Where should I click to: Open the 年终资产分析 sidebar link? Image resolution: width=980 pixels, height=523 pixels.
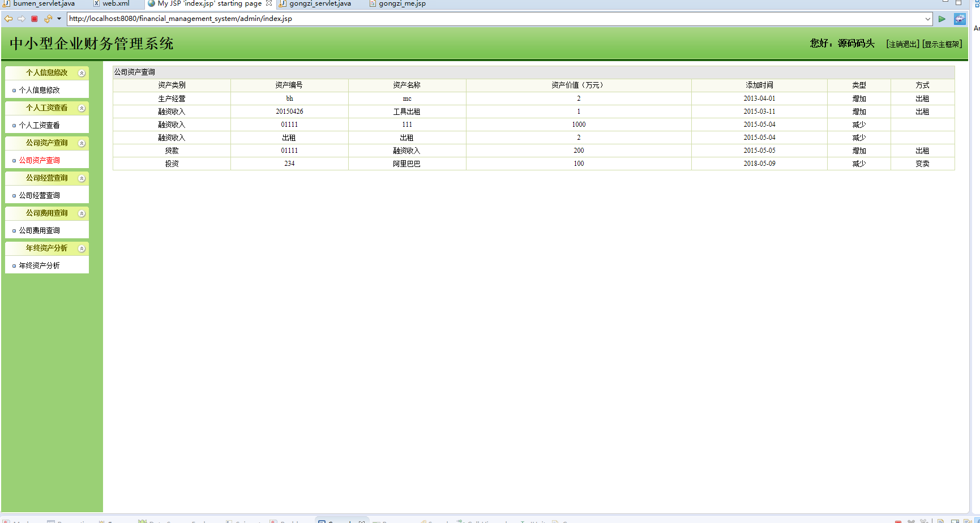click(40, 265)
